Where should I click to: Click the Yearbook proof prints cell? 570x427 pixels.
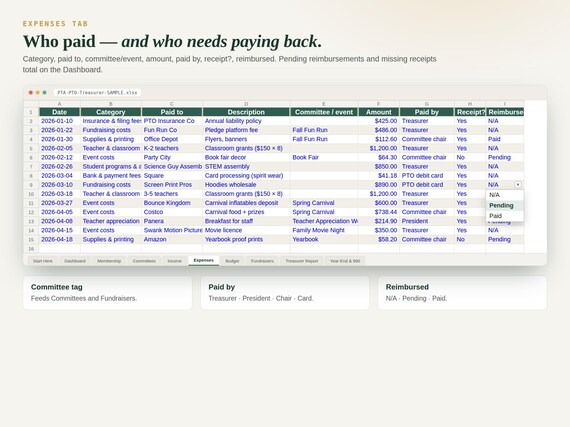tap(246, 239)
